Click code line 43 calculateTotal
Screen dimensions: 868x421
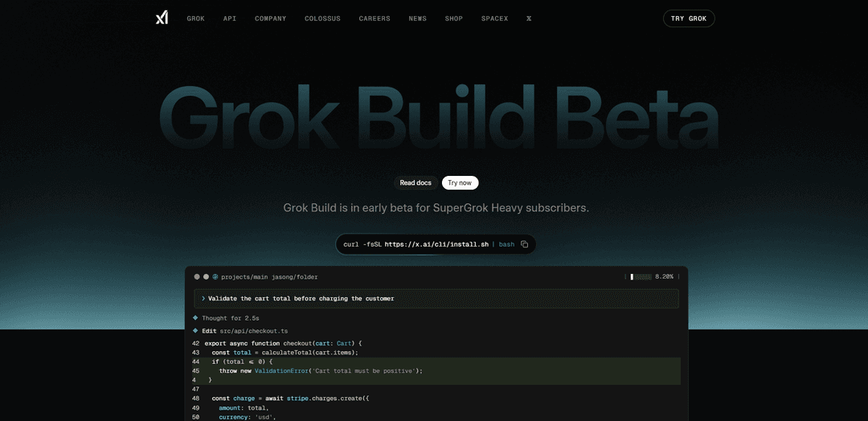point(285,353)
